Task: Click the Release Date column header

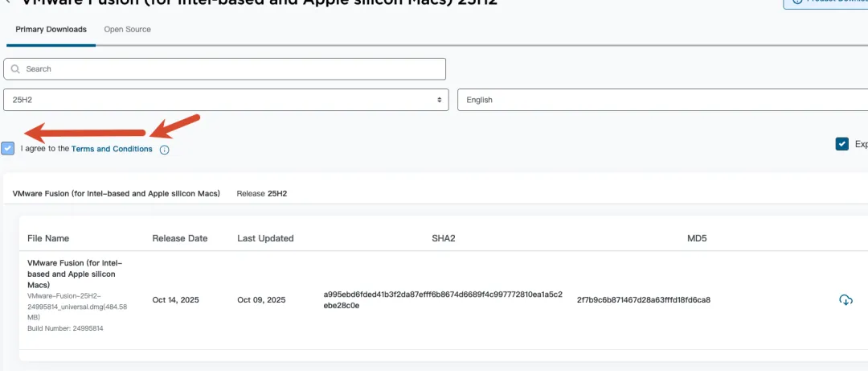Action: tap(180, 238)
